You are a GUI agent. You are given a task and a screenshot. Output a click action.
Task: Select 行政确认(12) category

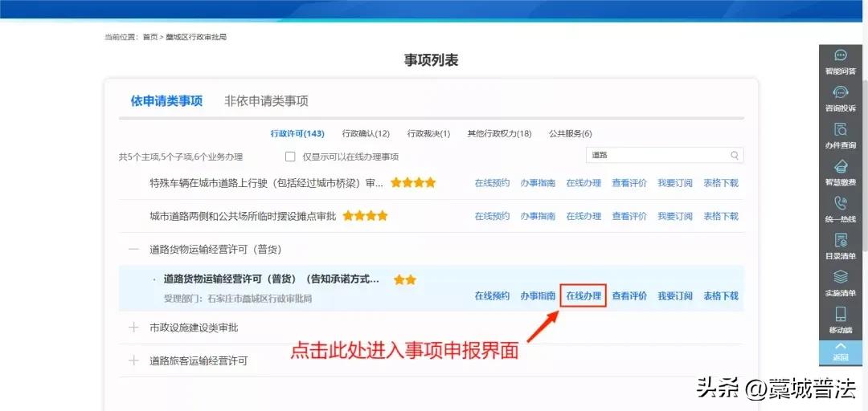[x=366, y=133]
